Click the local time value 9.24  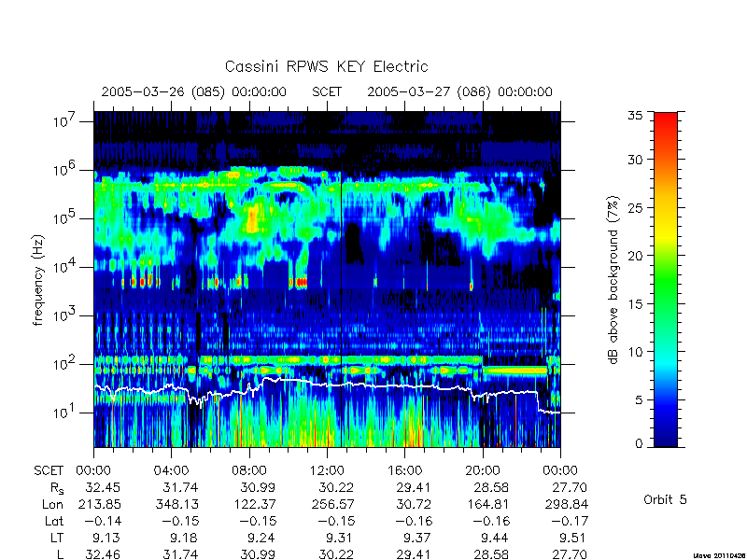pos(261,539)
